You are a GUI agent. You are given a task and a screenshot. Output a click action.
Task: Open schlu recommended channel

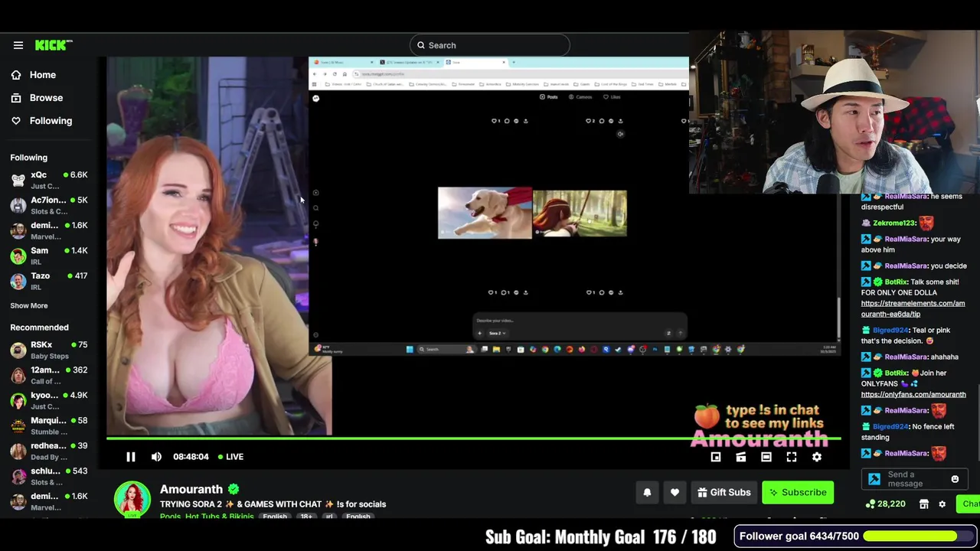pos(49,476)
